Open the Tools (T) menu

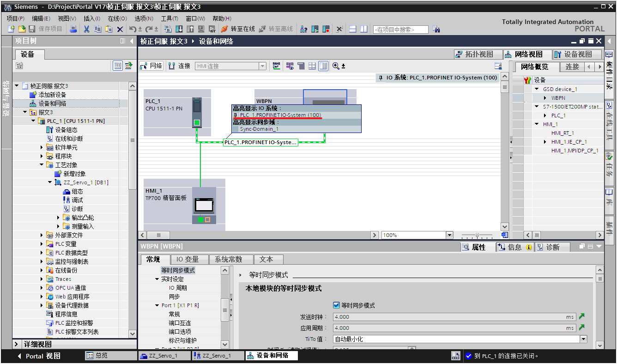(x=169, y=18)
